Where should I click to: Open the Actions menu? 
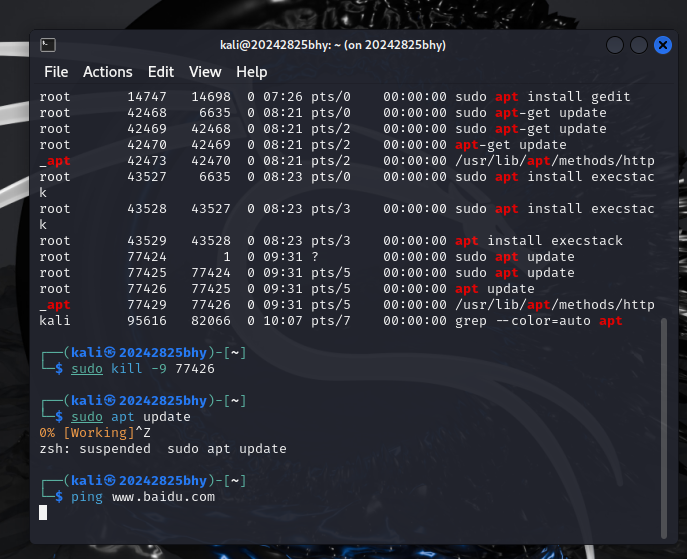click(108, 72)
